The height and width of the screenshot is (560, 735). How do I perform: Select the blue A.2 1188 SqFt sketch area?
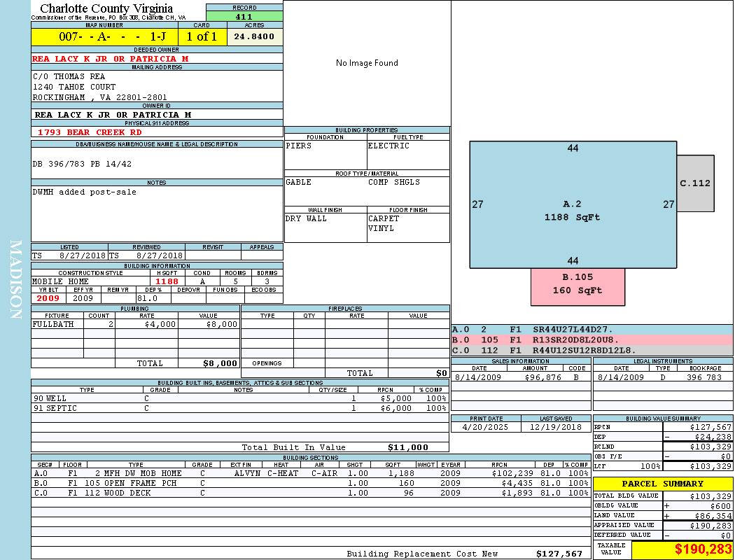click(573, 210)
